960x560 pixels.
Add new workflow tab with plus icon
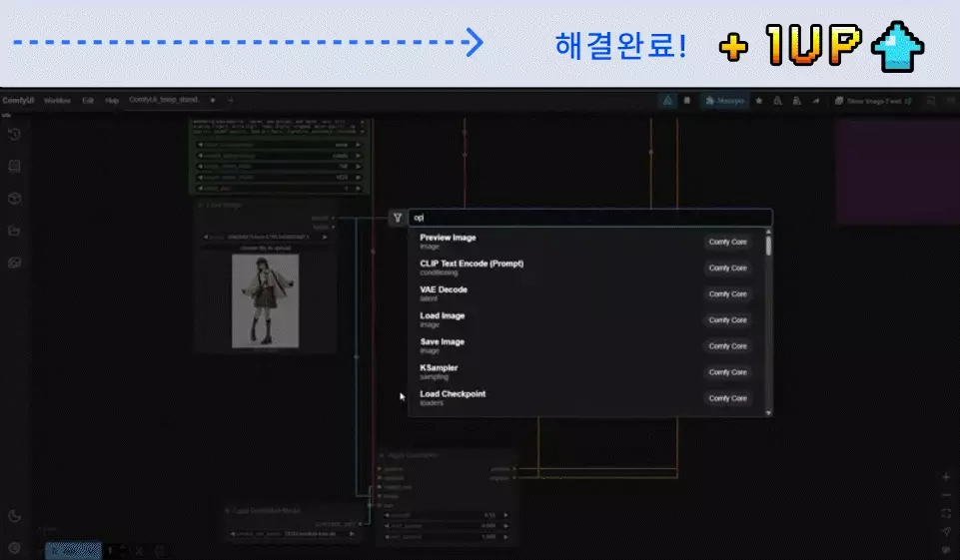230,100
